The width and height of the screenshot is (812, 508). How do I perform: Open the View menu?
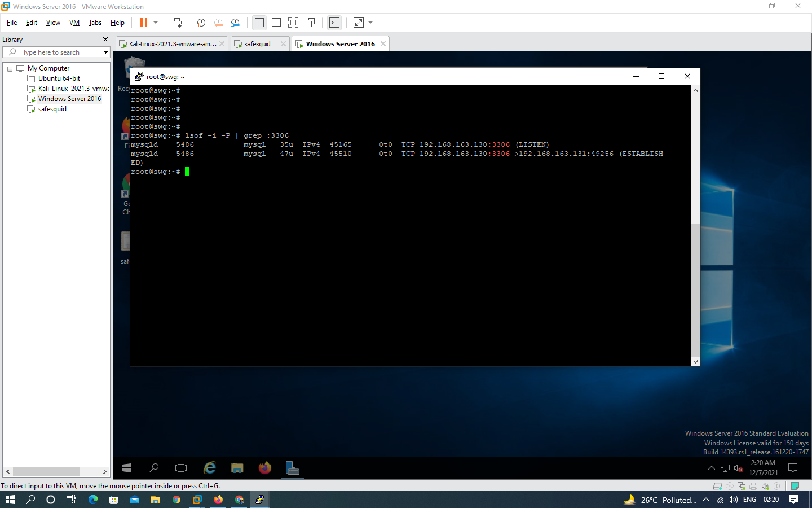tap(53, 23)
